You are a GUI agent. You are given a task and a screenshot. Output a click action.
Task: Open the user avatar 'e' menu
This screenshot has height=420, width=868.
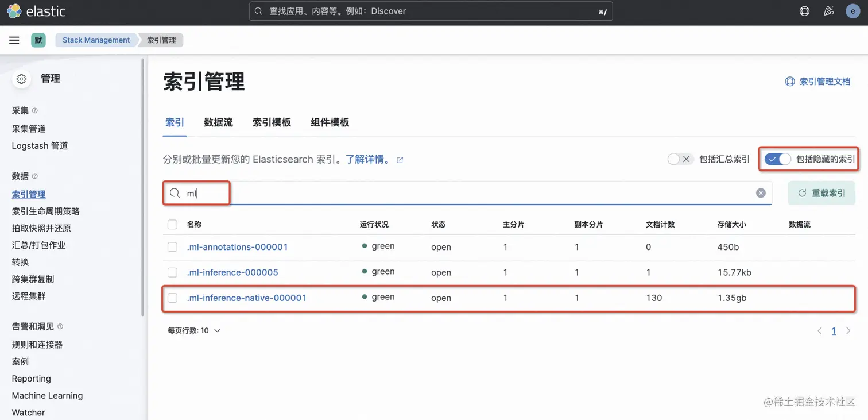[x=853, y=11]
